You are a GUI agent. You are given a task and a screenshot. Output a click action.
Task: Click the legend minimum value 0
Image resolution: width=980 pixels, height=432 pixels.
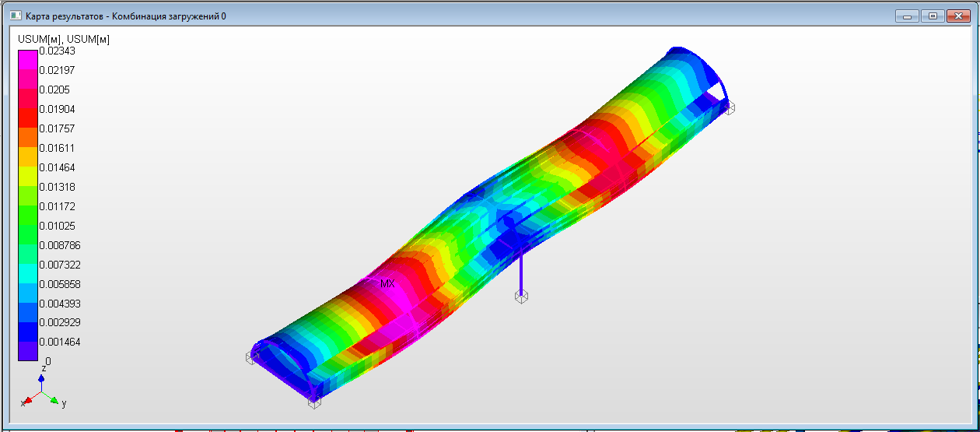47,361
